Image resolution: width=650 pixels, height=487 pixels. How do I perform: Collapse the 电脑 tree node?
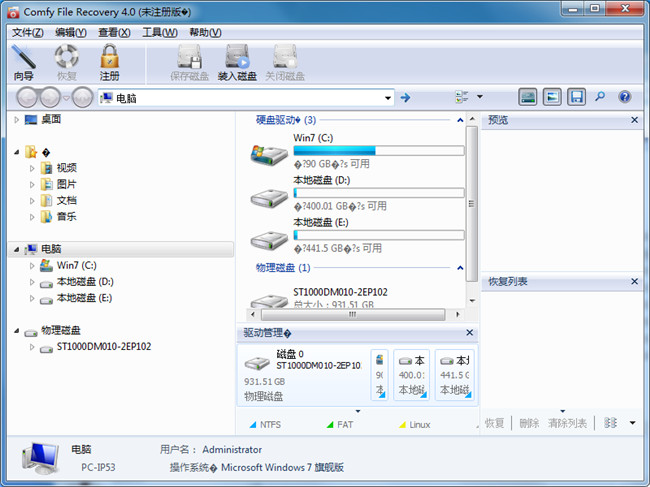click(x=17, y=250)
